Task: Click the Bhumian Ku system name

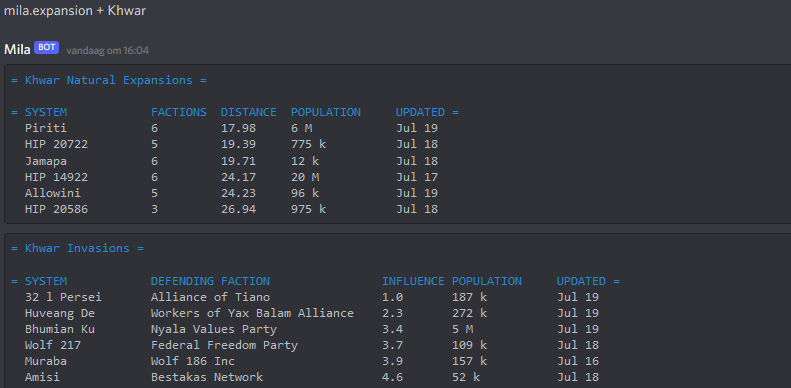Action: click(x=60, y=329)
